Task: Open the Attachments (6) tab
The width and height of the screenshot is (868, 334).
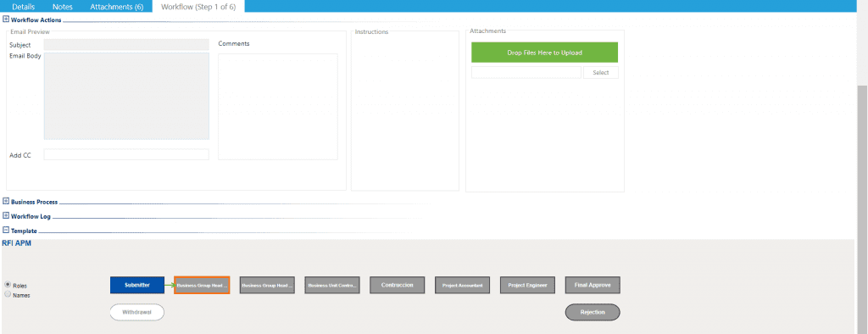Action: click(117, 7)
